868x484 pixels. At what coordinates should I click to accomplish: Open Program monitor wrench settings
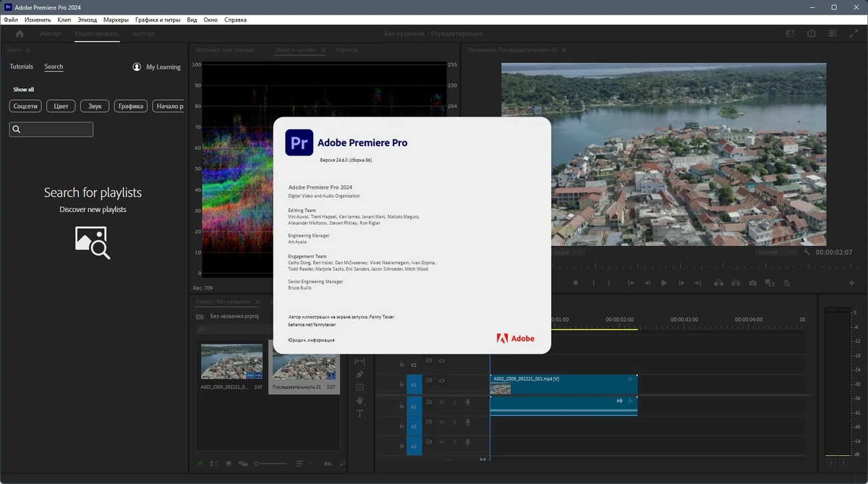807,252
